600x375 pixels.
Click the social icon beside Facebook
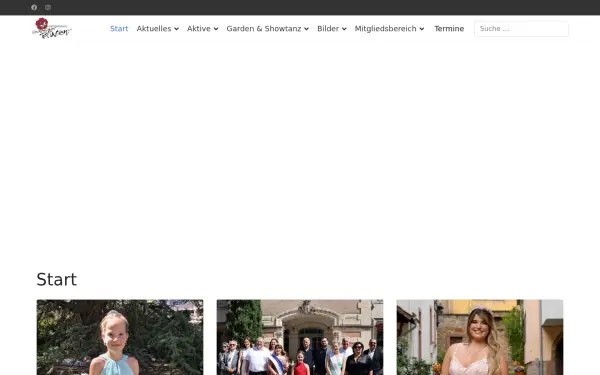tap(48, 7)
